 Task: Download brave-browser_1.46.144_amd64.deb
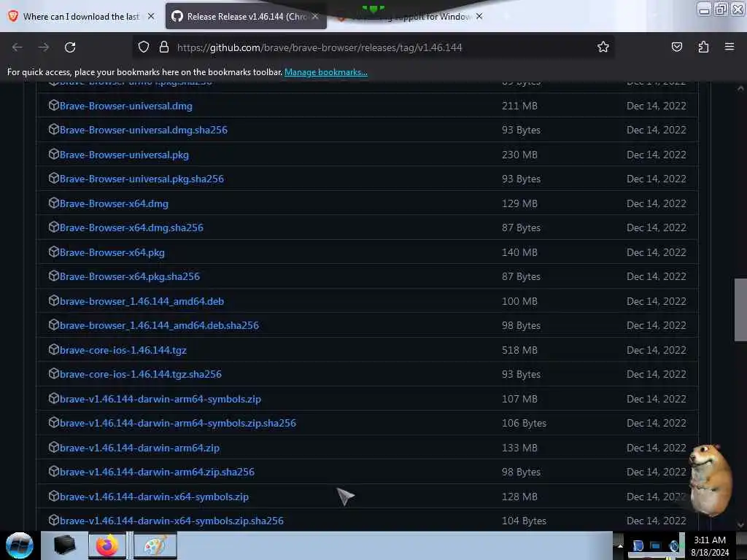click(142, 301)
